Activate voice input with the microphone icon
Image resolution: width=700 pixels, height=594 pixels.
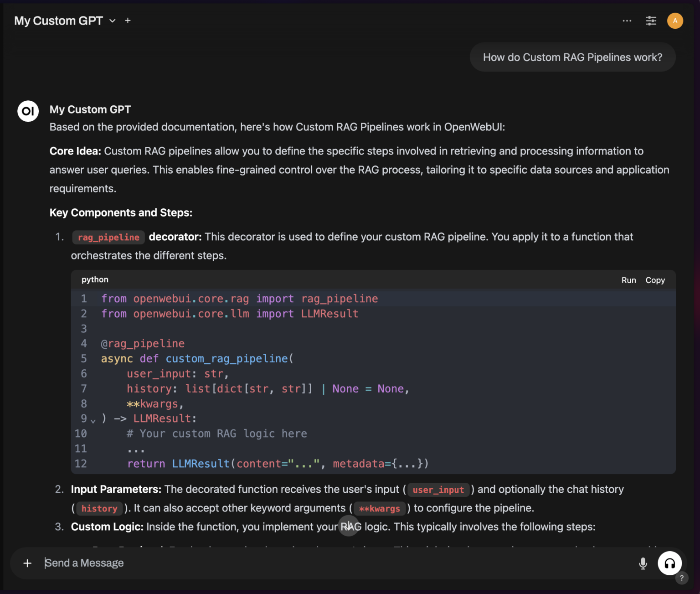click(643, 563)
